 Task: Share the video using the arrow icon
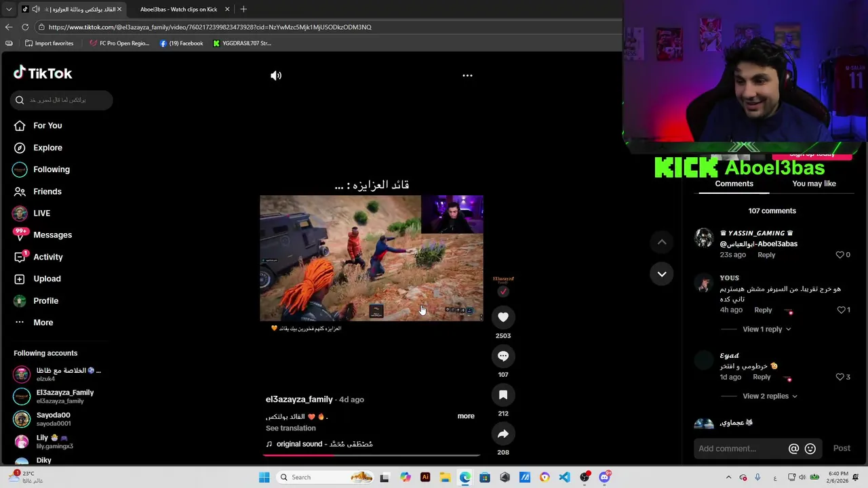(x=503, y=434)
